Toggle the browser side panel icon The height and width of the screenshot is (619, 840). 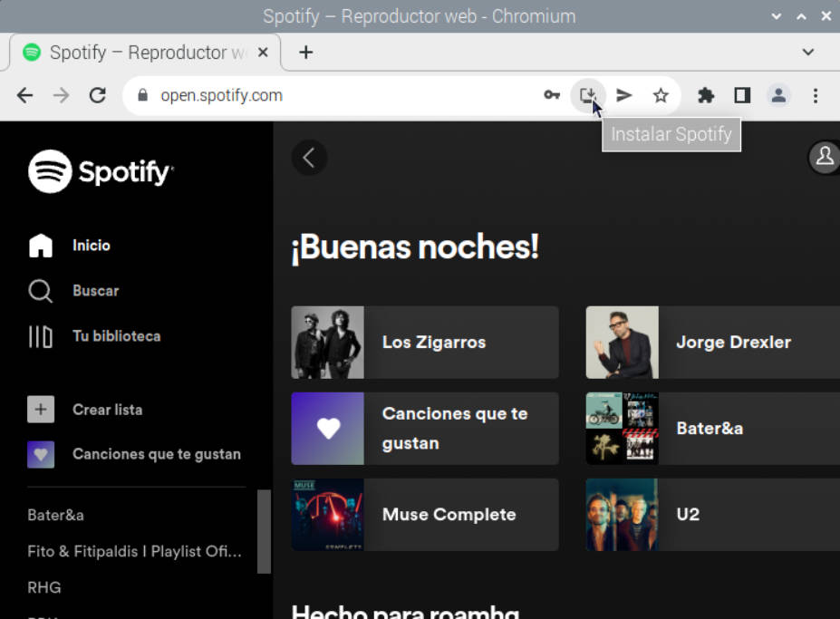click(x=742, y=95)
